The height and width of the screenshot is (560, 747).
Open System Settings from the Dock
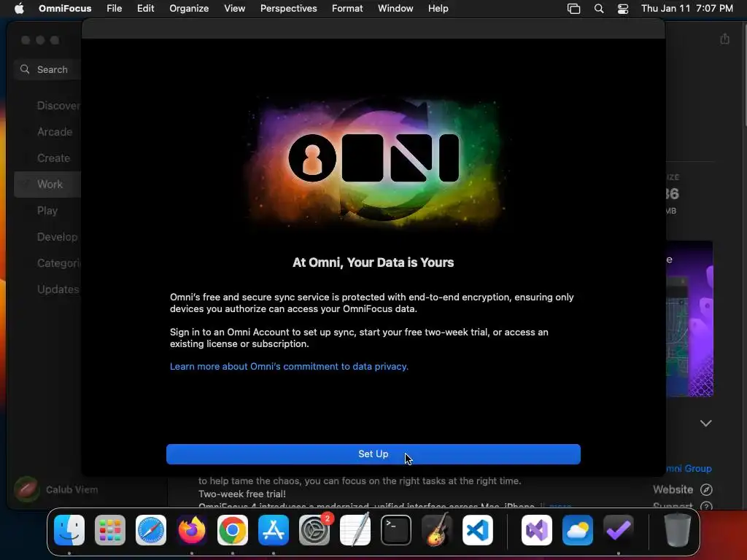tap(314, 530)
